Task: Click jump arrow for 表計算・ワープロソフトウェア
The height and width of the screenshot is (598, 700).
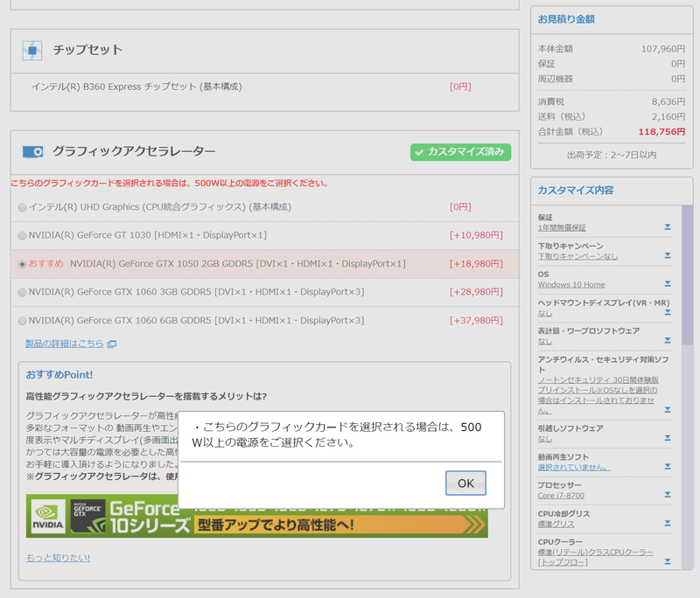Action: coord(668,340)
